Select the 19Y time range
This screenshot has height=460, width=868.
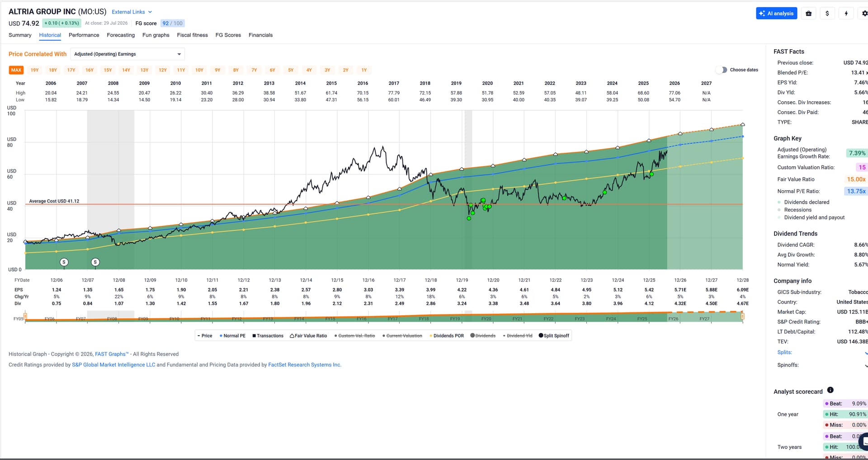tap(35, 70)
